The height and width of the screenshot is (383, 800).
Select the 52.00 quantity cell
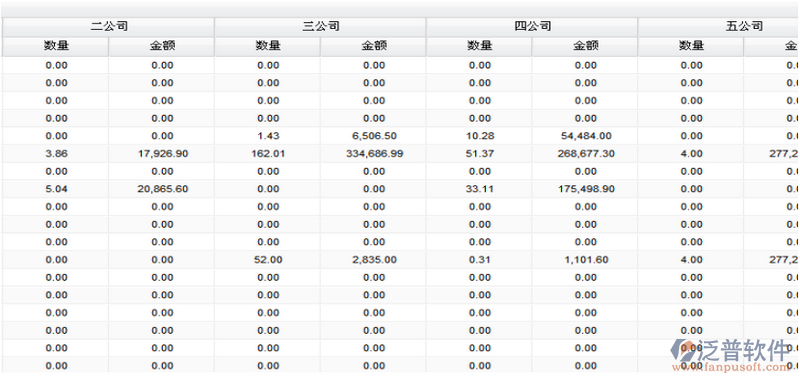pyautogui.click(x=268, y=260)
